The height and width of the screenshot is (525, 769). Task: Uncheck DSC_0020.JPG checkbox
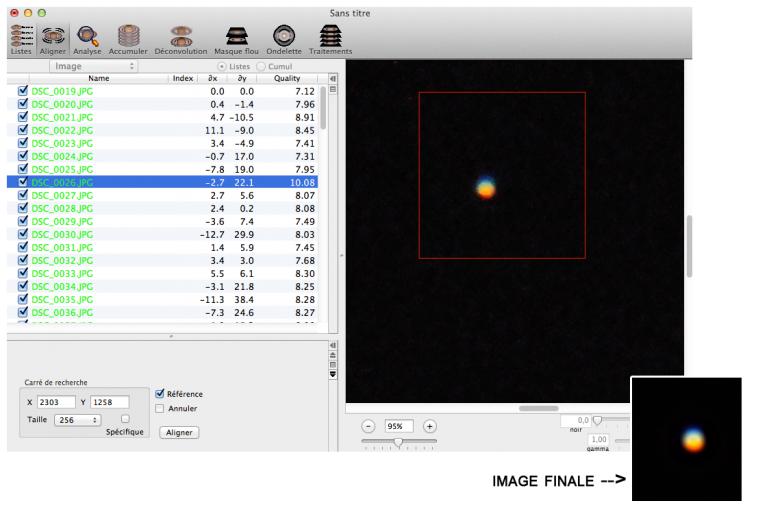point(23,104)
